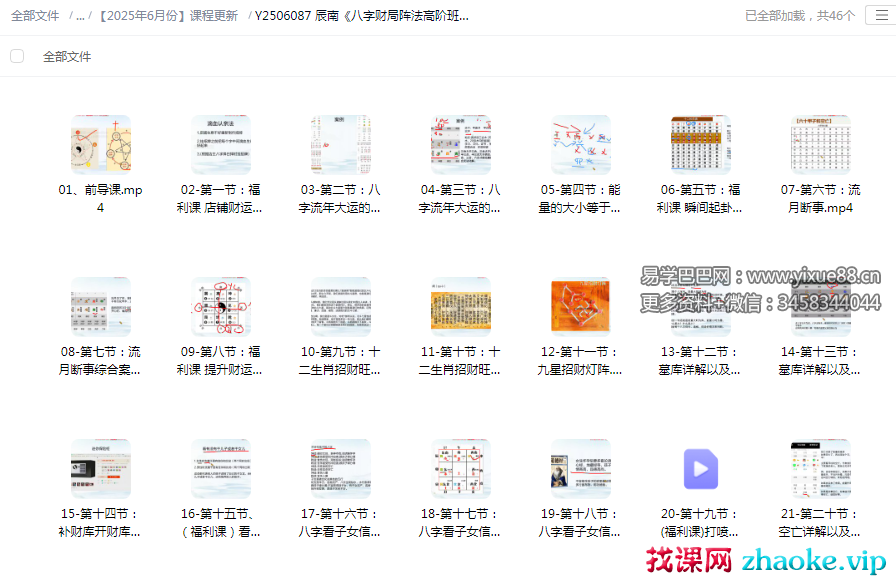This screenshot has height=579, width=896.
Task: Click the 07-第六节：流月断事.mp4 file name
Action: [820, 199]
